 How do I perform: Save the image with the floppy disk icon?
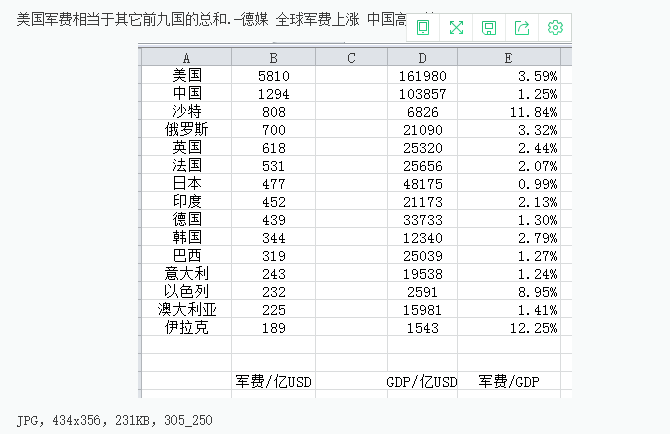(489, 28)
